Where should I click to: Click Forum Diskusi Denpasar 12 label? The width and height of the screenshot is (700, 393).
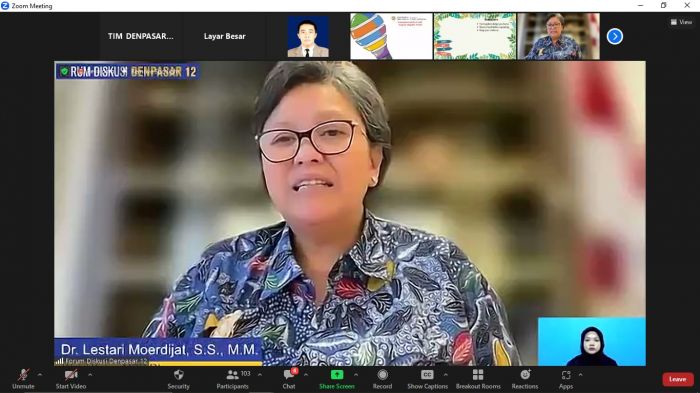(x=106, y=361)
